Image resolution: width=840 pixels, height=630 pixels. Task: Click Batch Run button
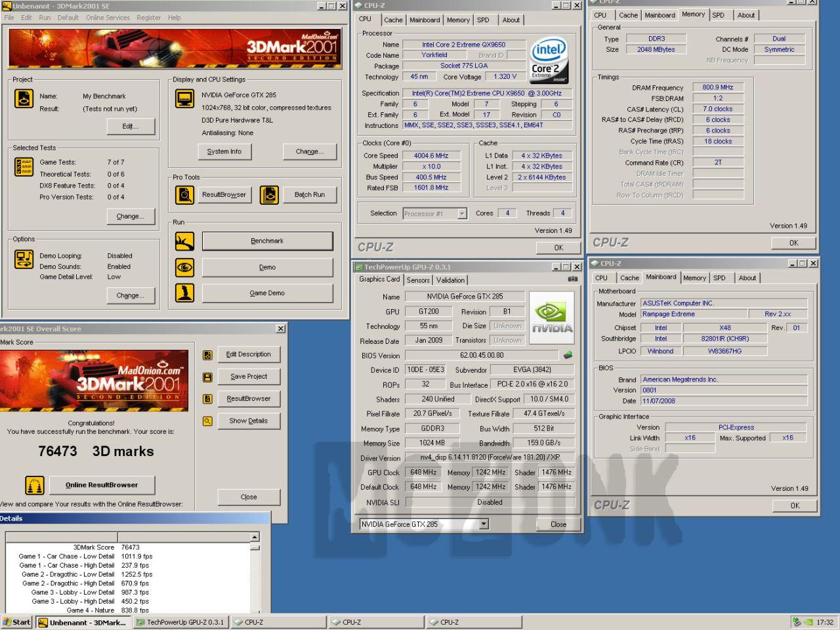(310, 195)
